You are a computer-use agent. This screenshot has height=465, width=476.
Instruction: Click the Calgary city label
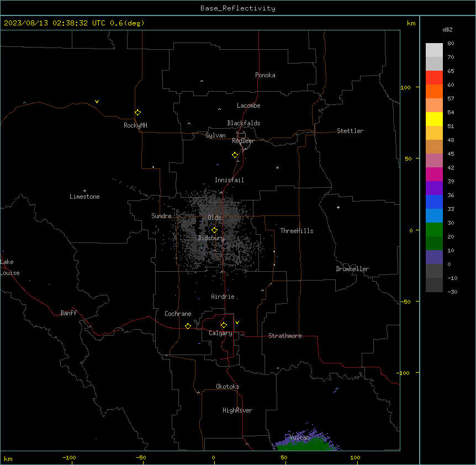pos(220,333)
